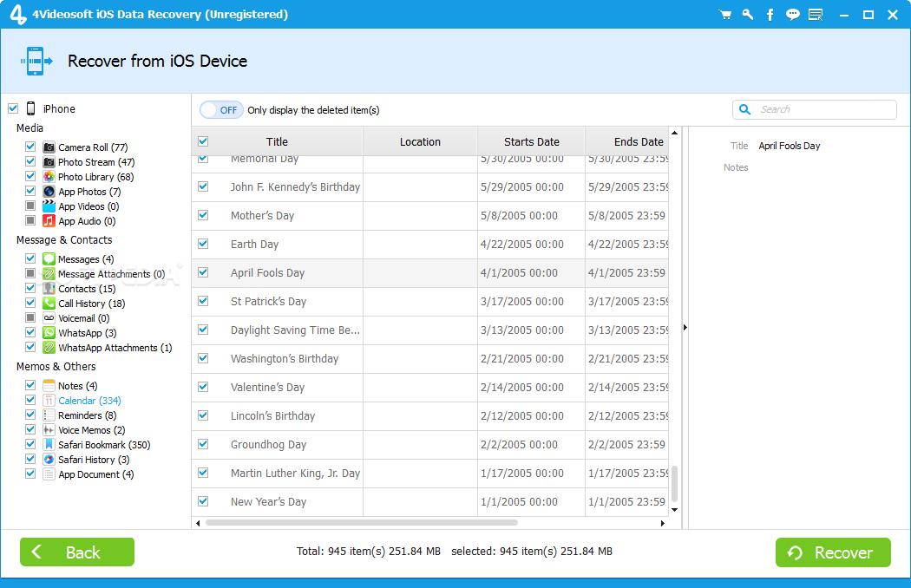Sort by the Title column header
Viewport: 911px width, 588px height.
pos(277,141)
